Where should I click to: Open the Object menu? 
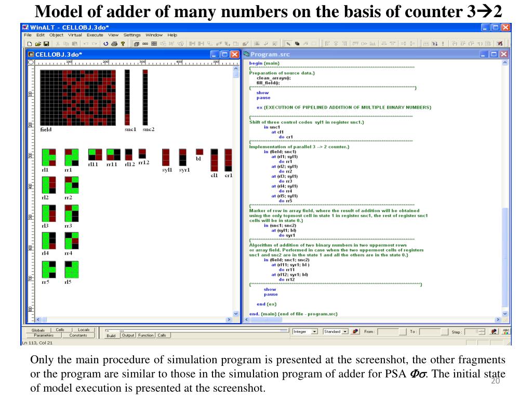point(56,35)
